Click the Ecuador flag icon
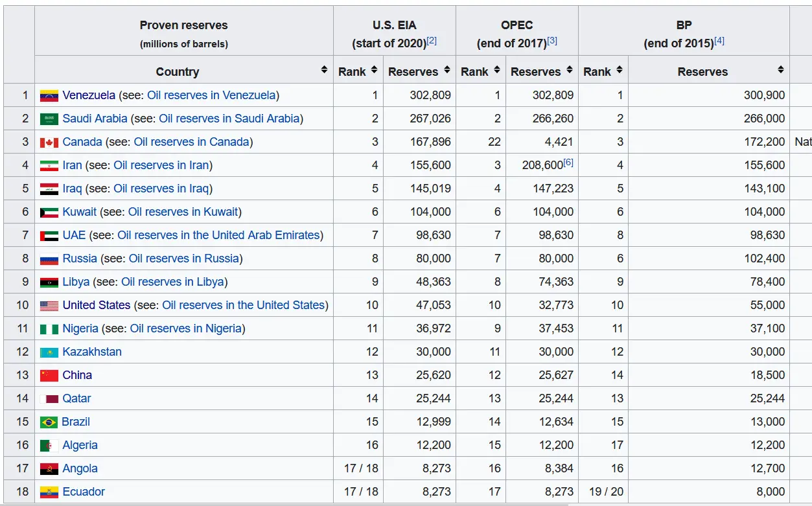 tap(49, 492)
